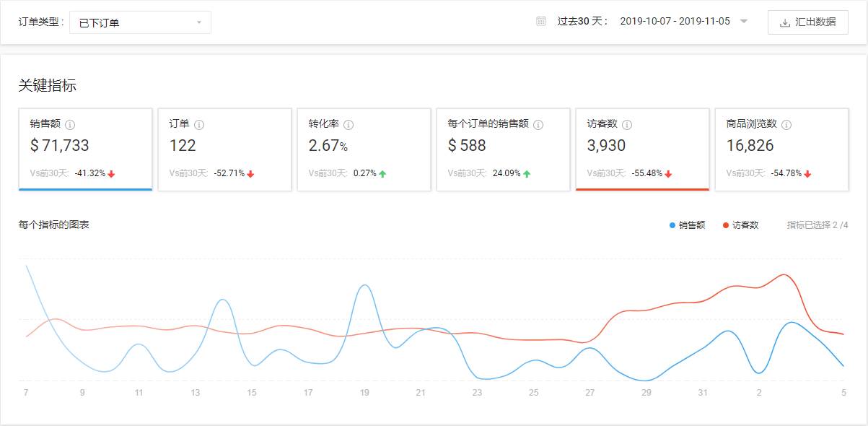The image size is (868, 426).
Task: Click the -55.48% change under 访客数
Action: (647, 174)
